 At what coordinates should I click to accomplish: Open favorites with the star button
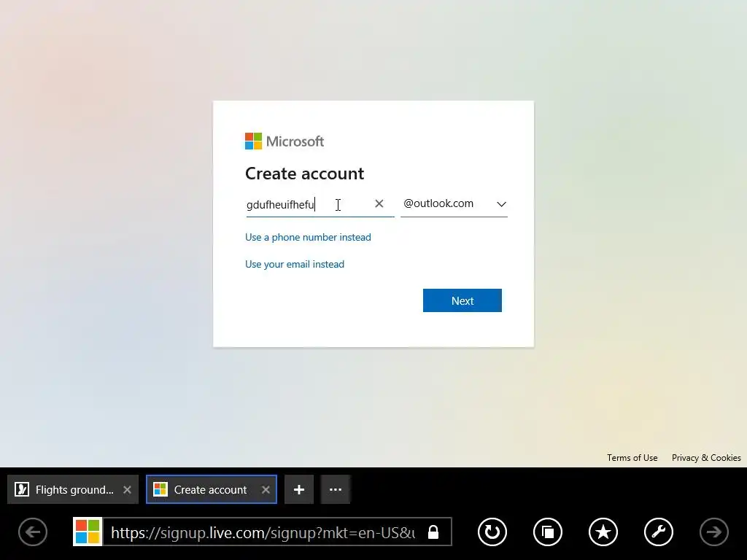(x=603, y=532)
